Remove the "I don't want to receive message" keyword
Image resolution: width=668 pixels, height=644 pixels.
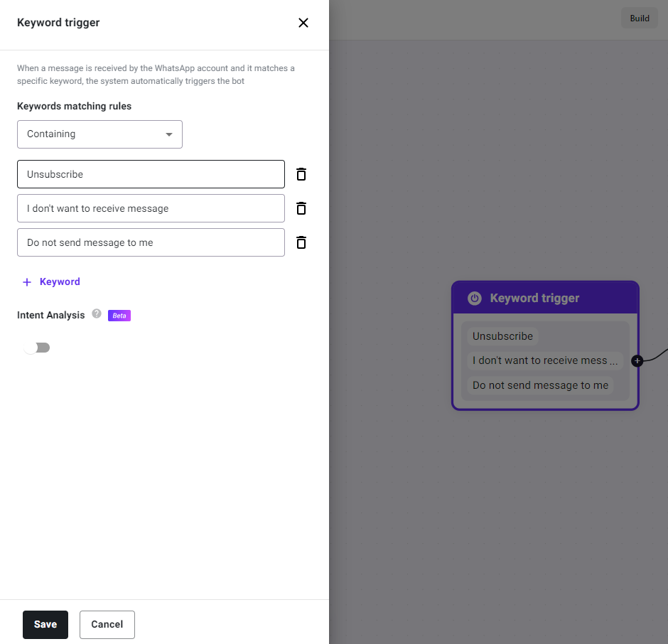coord(301,208)
